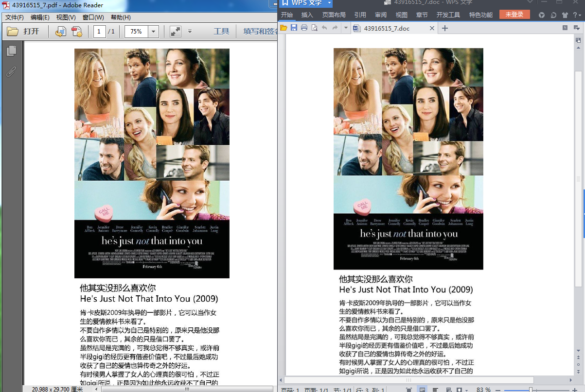The height and width of the screenshot is (392, 585).
Task: Click the PDF convert/export icon in Adobe Reader
Action: pos(61,32)
